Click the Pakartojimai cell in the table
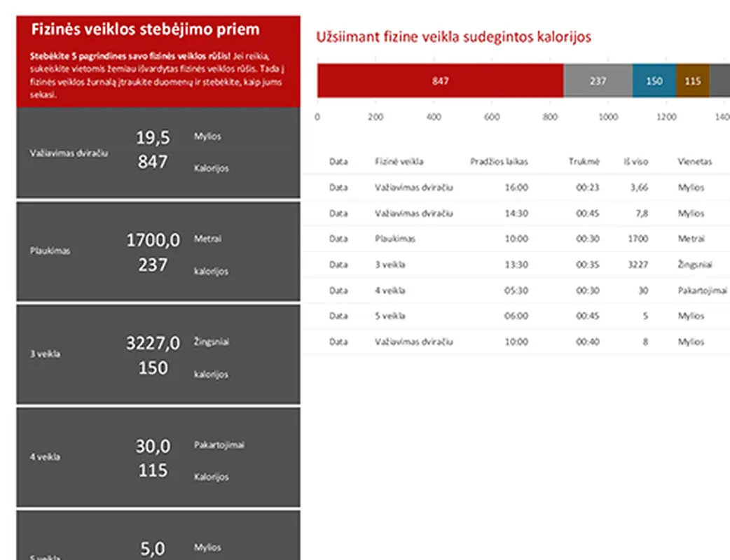 coord(703,290)
